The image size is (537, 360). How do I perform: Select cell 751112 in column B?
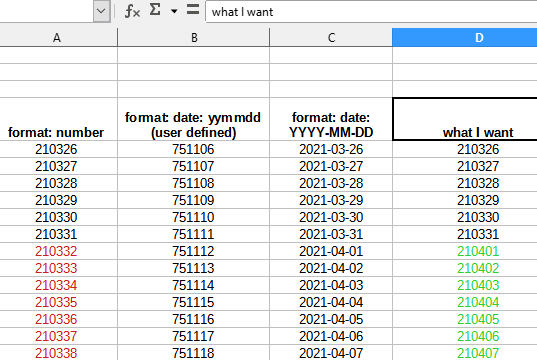click(193, 251)
